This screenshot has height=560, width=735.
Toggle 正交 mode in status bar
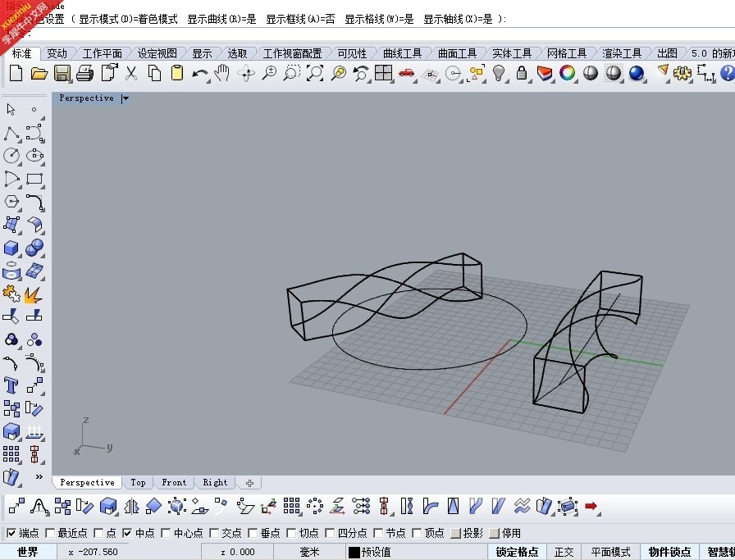564,552
